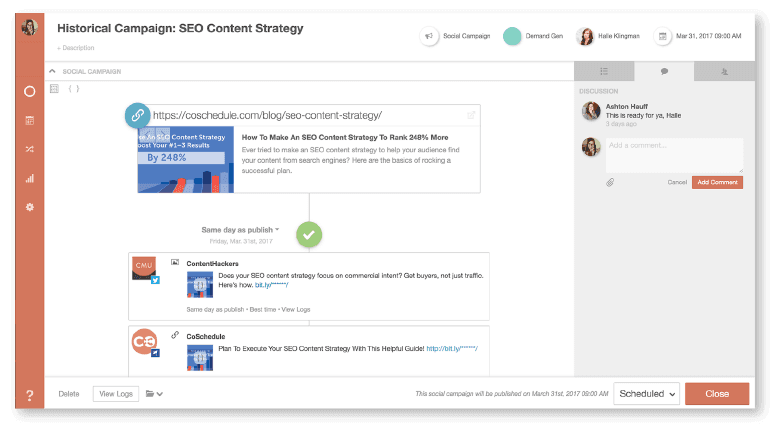Click the Social Campaign megaphone icon

pos(428,37)
